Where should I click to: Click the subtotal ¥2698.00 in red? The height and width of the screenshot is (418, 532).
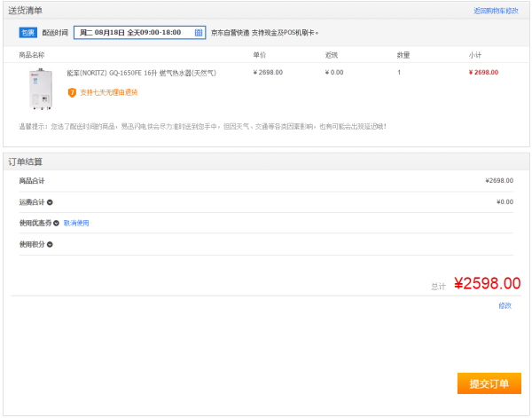coord(483,72)
